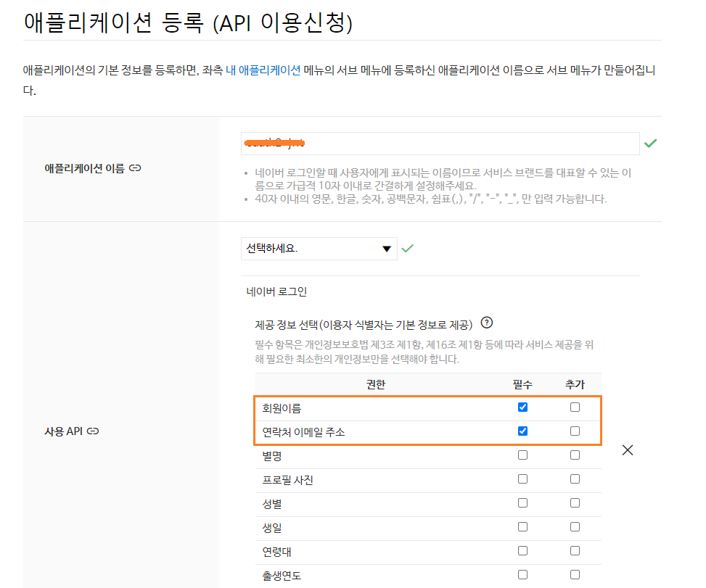Viewport: 706px width, 588px height.
Task: Click the 연락처 이메일 주소 row label
Action: pos(303,432)
